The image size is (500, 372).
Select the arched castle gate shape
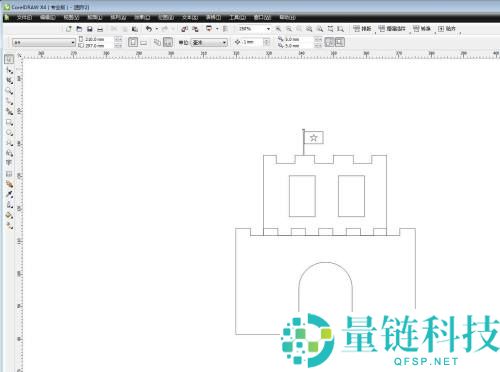[325, 287]
